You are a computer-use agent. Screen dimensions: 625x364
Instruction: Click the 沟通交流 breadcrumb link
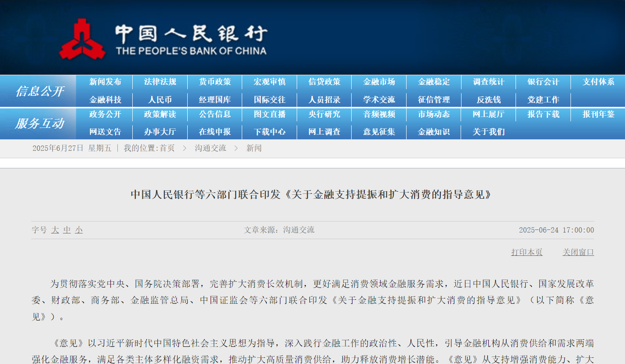pos(210,148)
